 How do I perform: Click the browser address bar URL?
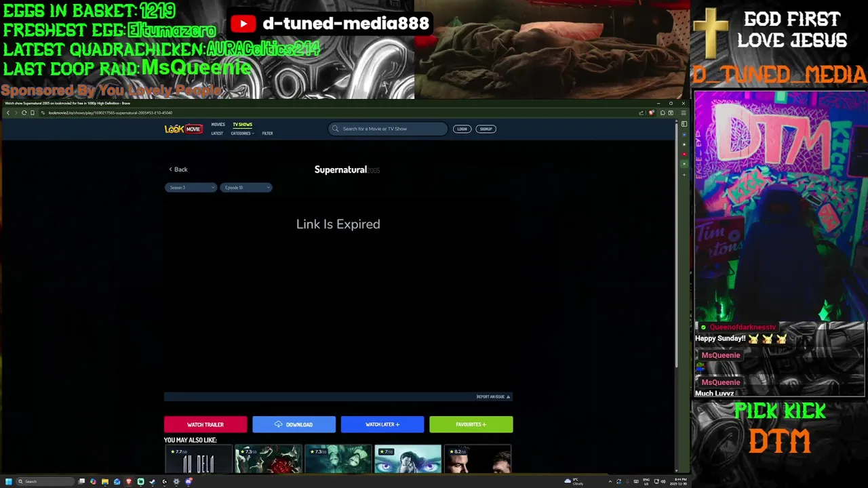[x=111, y=113]
